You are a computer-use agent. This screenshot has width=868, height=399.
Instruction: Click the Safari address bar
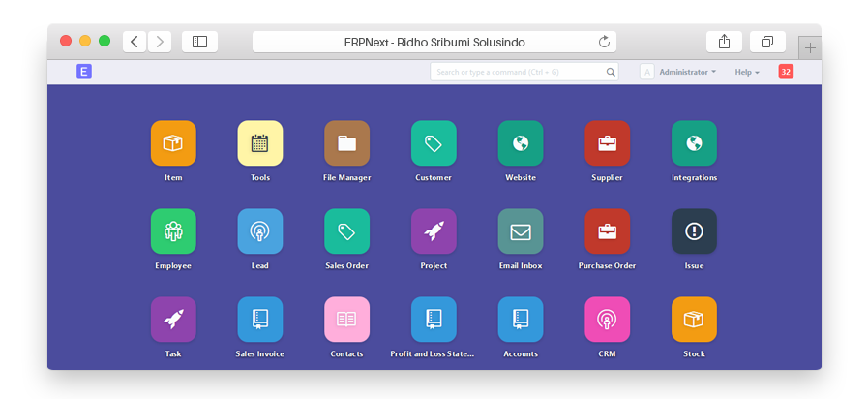(x=434, y=42)
